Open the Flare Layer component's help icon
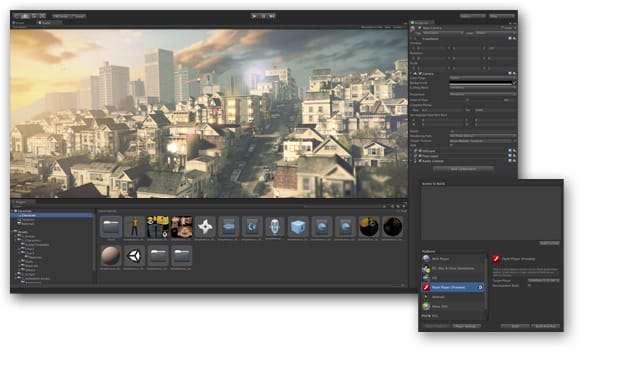The width and height of the screenshot is (620, 373). pos(510,156)
